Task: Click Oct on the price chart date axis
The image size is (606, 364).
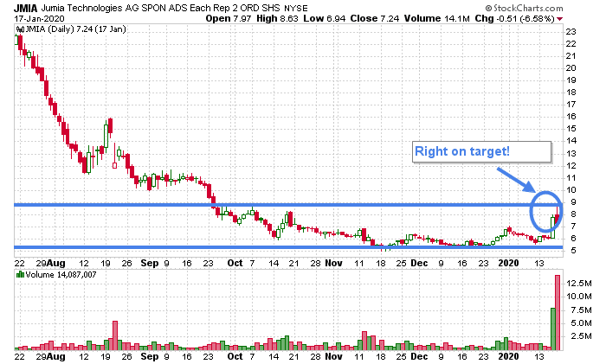Action: pyautogui.click(x=235, y=263)
